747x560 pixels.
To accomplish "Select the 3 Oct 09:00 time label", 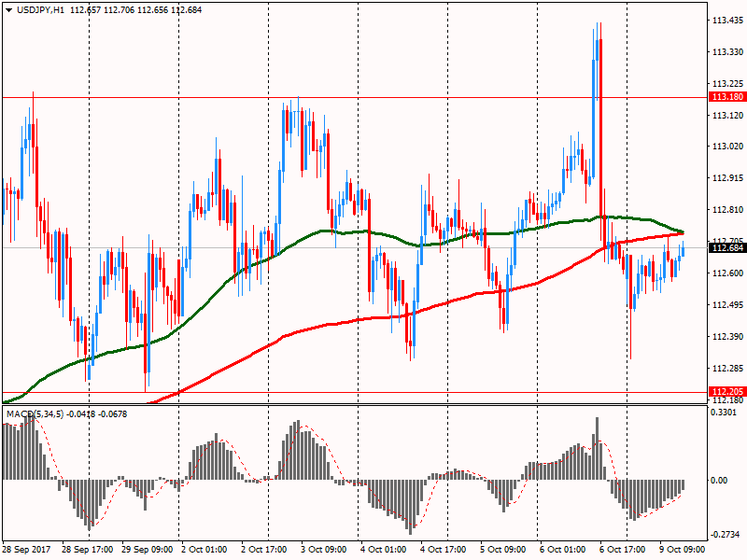I will click(x=324, y=550).
